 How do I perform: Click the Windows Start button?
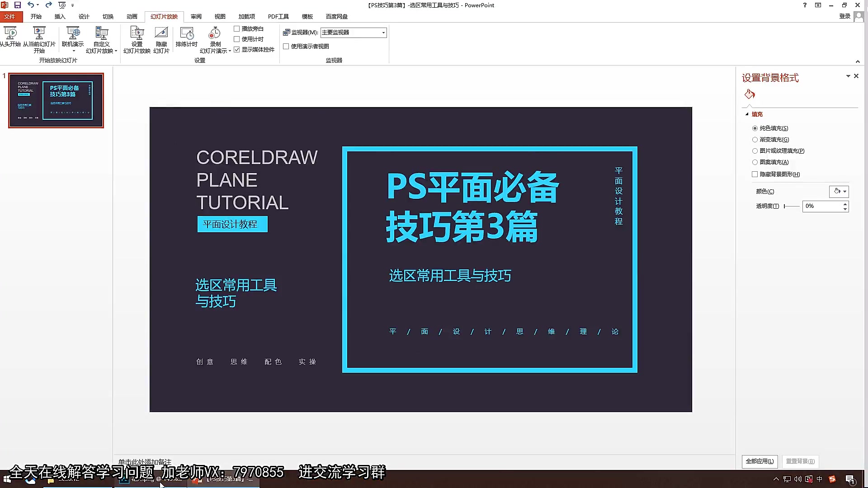tap(6, 479)
